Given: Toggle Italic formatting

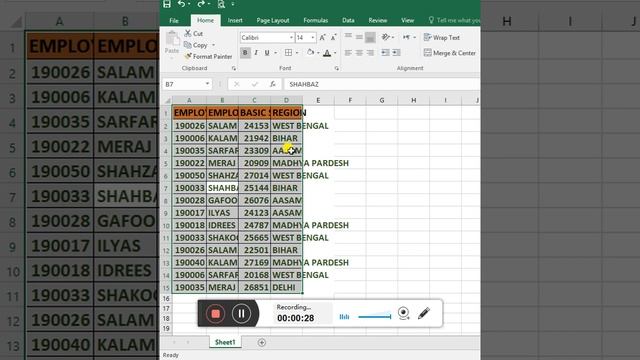Looking at the screenshot, I should tap(256, 53).
